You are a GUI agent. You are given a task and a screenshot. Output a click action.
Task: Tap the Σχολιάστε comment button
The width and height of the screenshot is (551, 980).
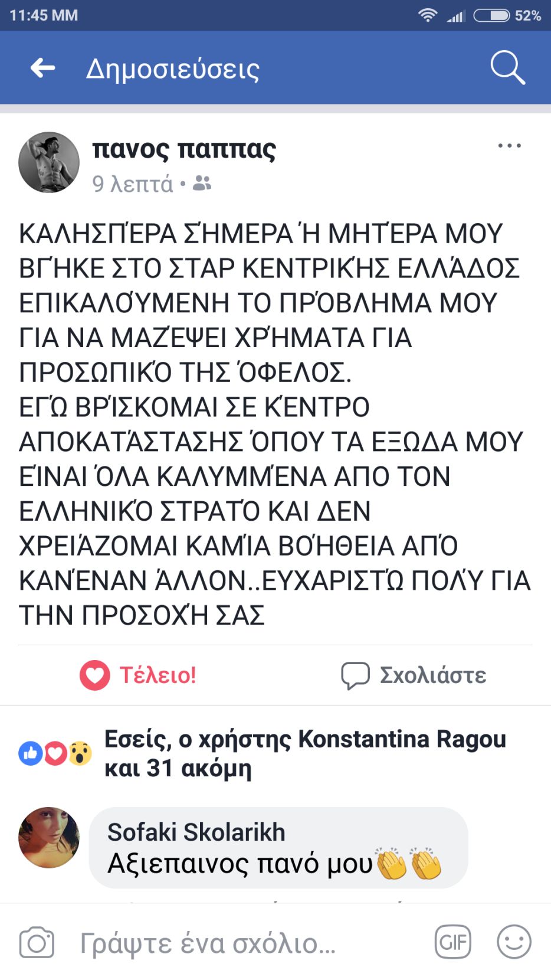click(413, 675)
